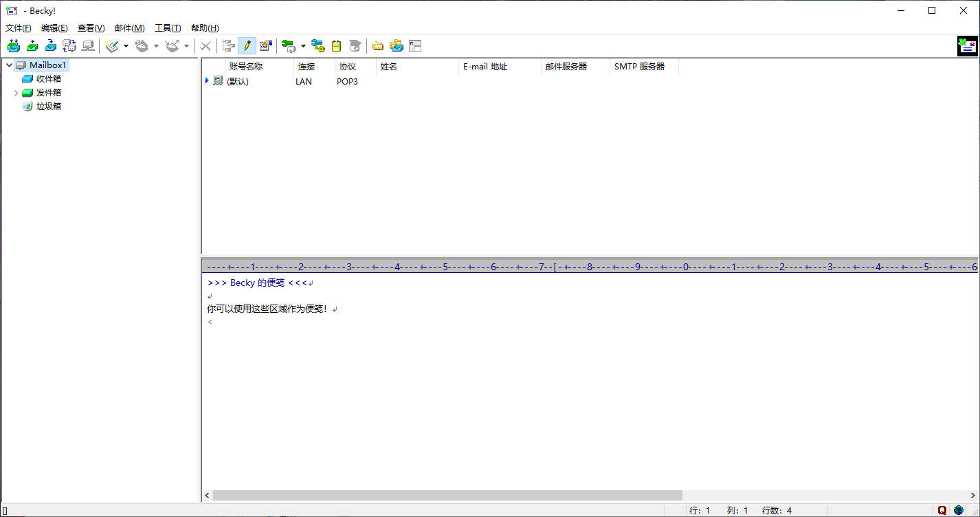Viewport: 980px width, 517px height.
Task: Click the text 你可以使用这些区域作为便笺！
Action: (x=267, y=309)
